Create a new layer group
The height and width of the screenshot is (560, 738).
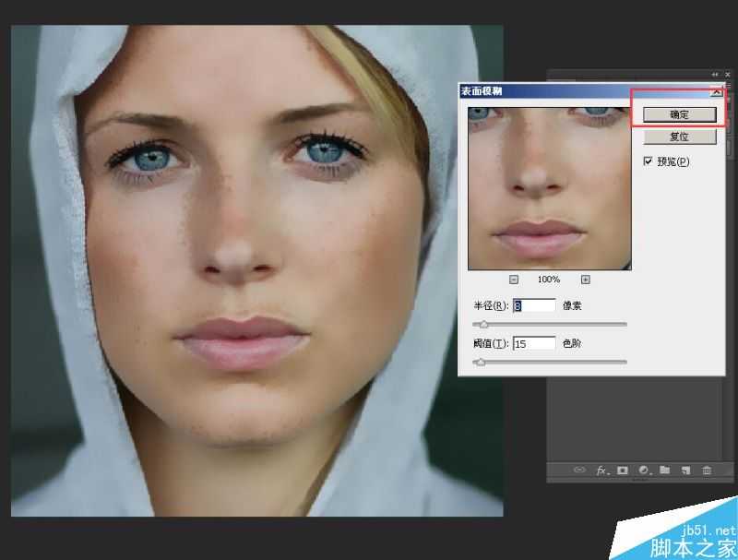(664, 470)
